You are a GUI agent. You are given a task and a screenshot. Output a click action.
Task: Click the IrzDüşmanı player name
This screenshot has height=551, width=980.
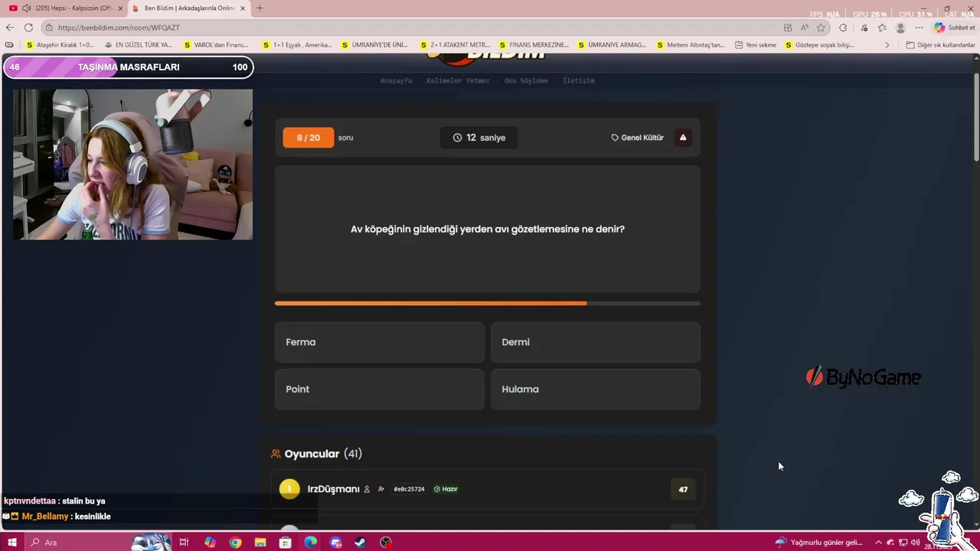tap(333, 489)
